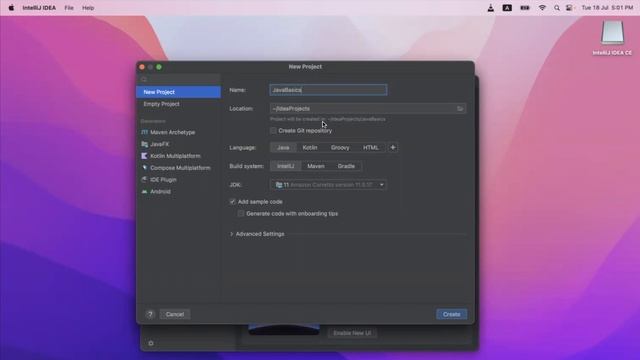Viewport: 640px width, 360px height.
Task: Open the IntelliJ IDEA application menu
Action: tap(39, 8)
